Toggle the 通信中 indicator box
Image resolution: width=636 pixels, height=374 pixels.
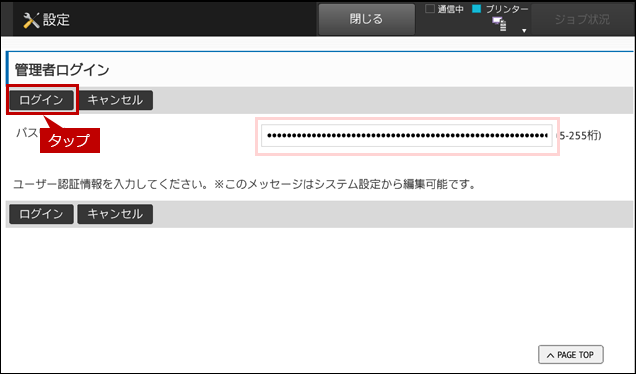tap(430, 9)
